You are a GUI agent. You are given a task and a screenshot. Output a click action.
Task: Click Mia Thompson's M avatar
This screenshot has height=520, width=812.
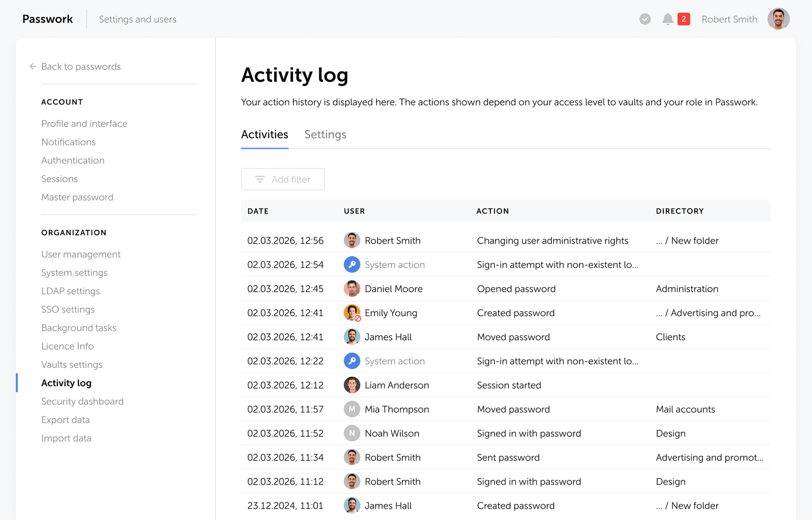[352, 409]
